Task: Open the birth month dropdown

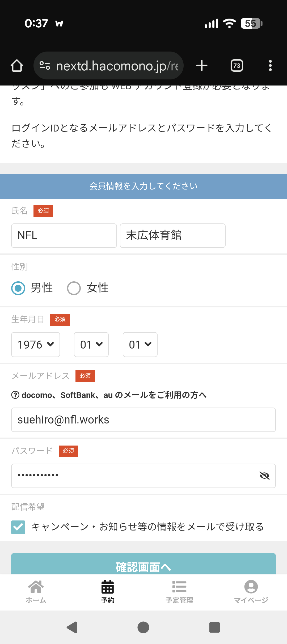Action: click(91, 345)
